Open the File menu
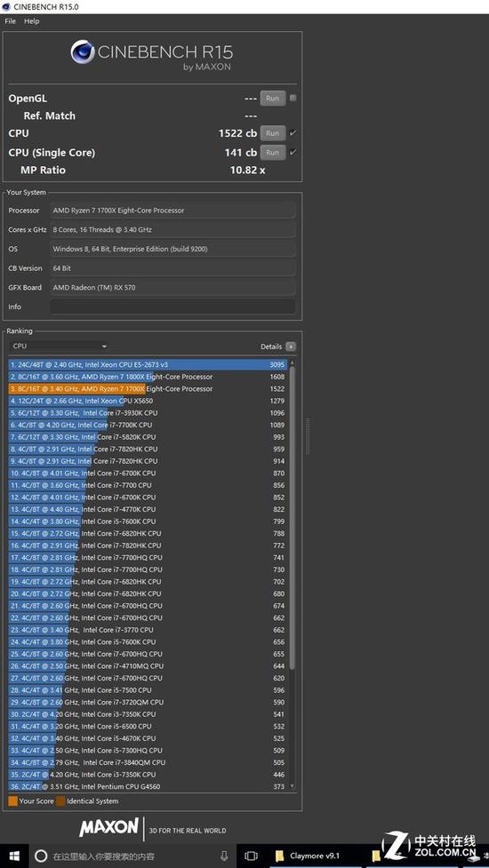This screenshot has height=868, width=489. click(x=10, y=21)
